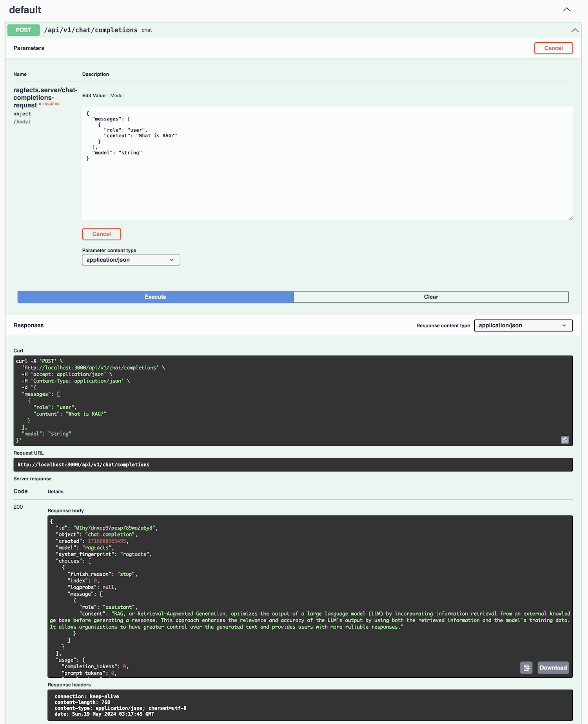The image size is (588, 724).
Task: Click the "system_fingerprint" line in response
Action: pyautogui.click(x=103, y=554)
